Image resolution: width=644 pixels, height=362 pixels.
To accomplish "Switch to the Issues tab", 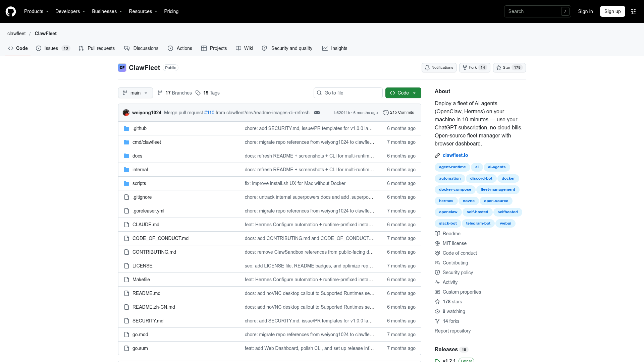I will pos(53,48).
